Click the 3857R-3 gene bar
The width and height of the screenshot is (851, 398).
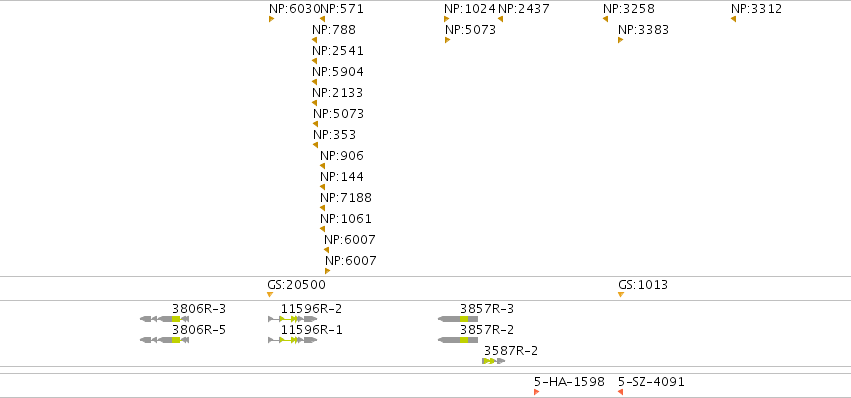tap(458, 319)
